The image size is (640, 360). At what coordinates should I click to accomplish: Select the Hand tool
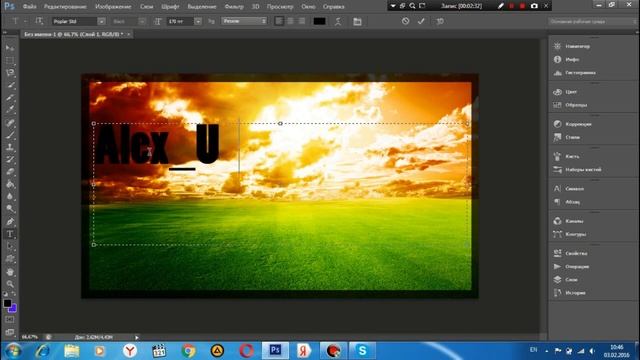click(x=10, y=272)
